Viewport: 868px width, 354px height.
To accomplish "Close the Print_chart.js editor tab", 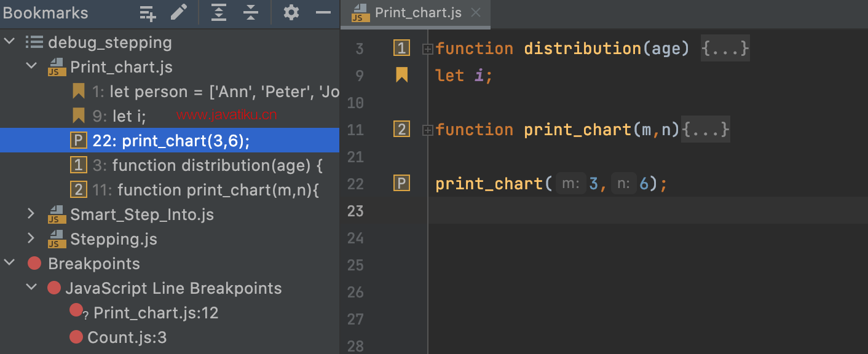I will (x=475, y=13).
